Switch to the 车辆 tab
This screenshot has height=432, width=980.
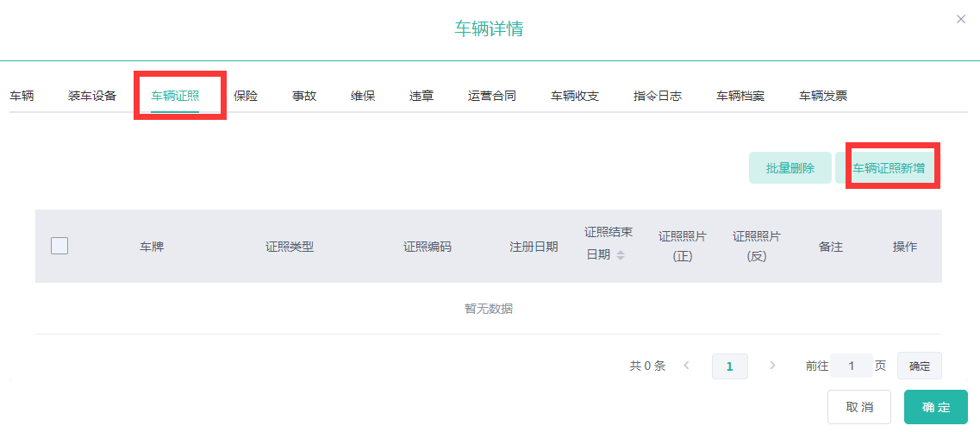pyautogui.click(x=22, y=96)
